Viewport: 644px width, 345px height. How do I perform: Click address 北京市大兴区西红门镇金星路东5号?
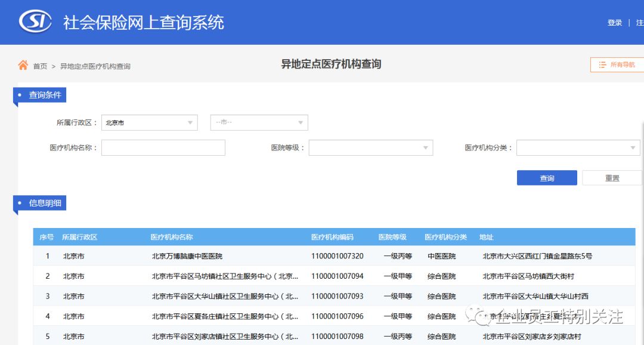pyautogui.click(x=538, y=256)
